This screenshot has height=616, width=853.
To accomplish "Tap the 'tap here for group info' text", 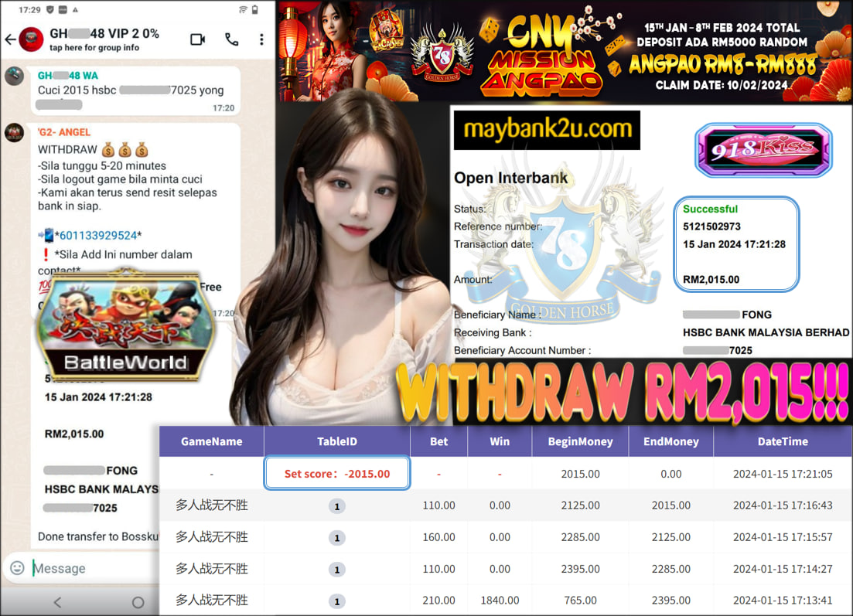I will pyautogui.click(x=94, y=48).
